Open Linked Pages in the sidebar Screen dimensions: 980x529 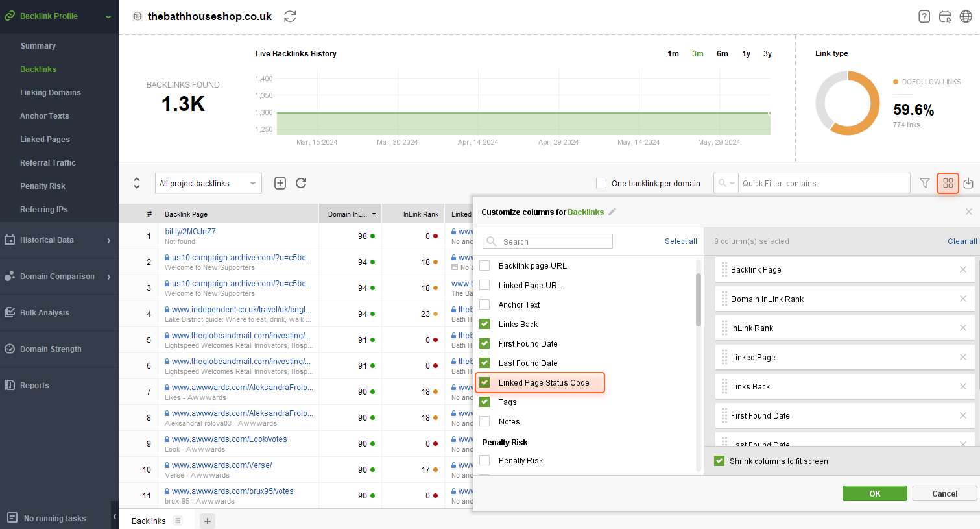point(45,140)
